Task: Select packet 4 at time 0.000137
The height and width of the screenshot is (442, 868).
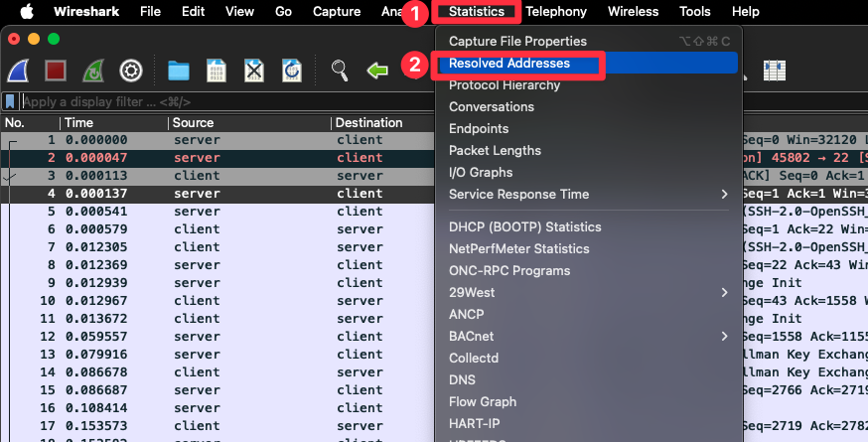Action: (218, 194)
